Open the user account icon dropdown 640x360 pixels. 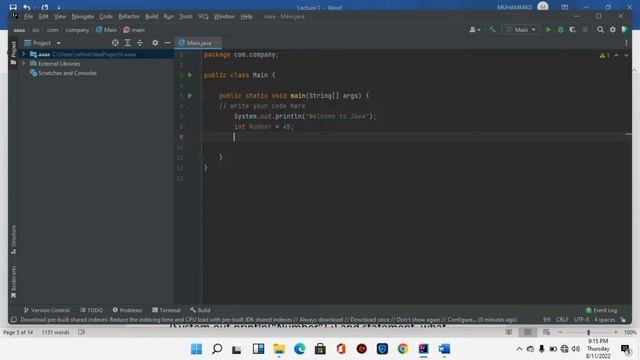pos(474,30)
